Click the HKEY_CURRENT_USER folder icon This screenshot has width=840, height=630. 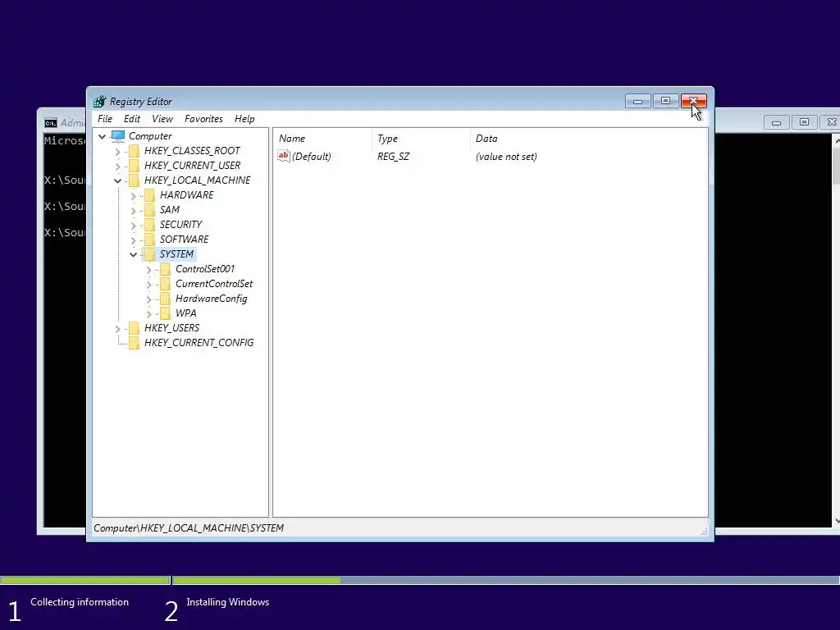tap(134, 166)
